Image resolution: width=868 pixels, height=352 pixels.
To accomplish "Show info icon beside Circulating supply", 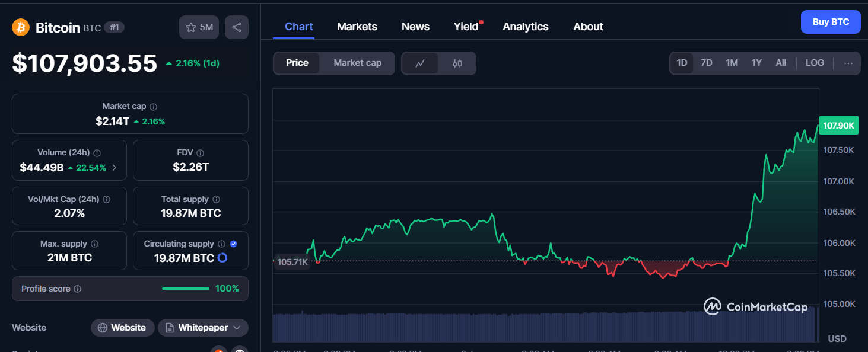I will [x=221, y=244].
